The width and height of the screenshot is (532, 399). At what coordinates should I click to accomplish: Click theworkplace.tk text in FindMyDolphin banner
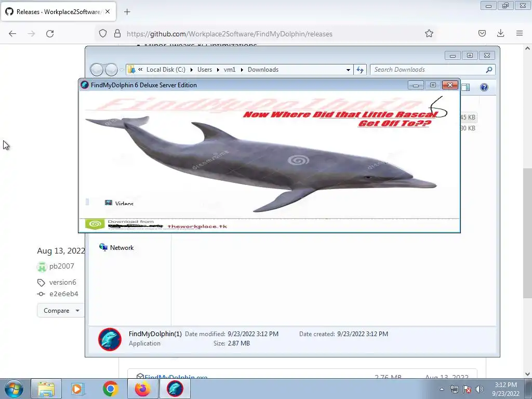pyautogui.click(x=197, y=227)
